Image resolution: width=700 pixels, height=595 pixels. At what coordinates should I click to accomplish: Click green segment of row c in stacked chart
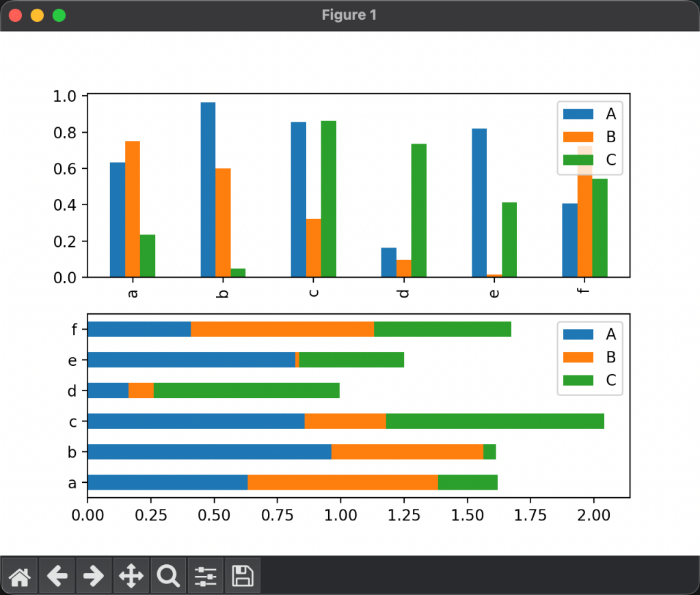[x=495, y=421]
